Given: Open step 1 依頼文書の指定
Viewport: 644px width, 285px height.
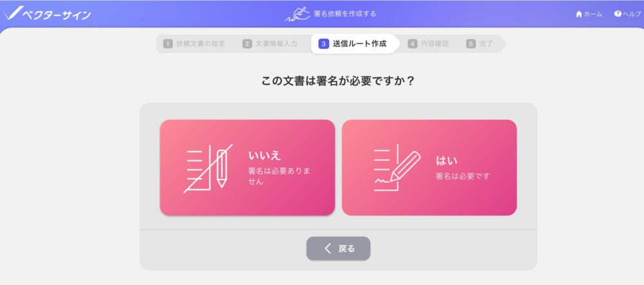Looking at the screenshot, I should tap(194, 44).
